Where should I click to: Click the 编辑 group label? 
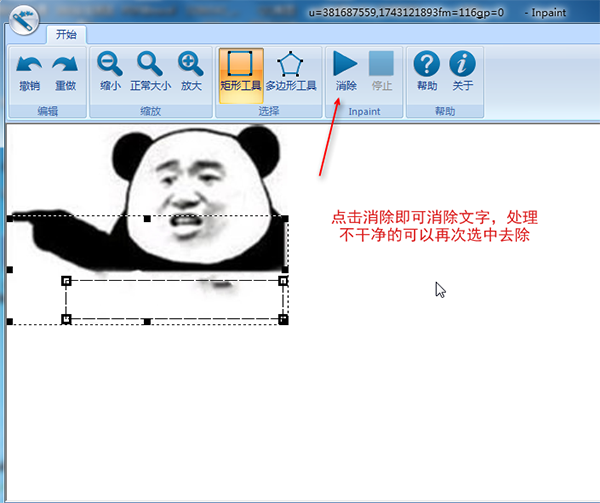click(47, 111)
